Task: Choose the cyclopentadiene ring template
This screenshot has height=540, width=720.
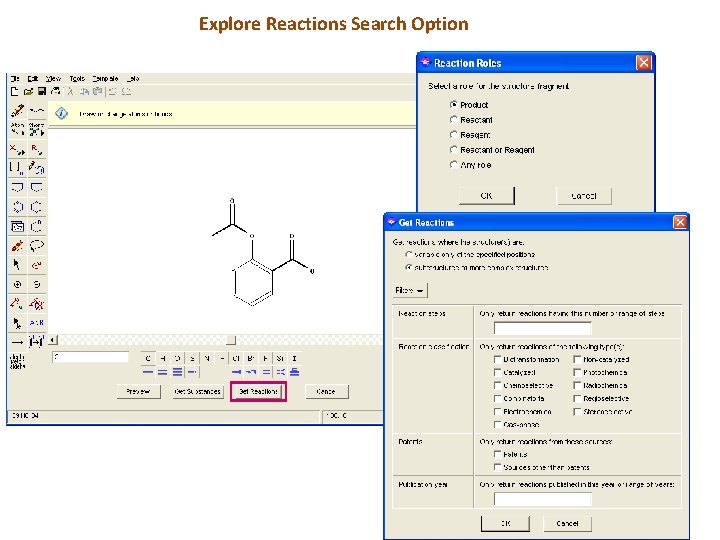Action: pyautogui.click(x=17, y=188)
